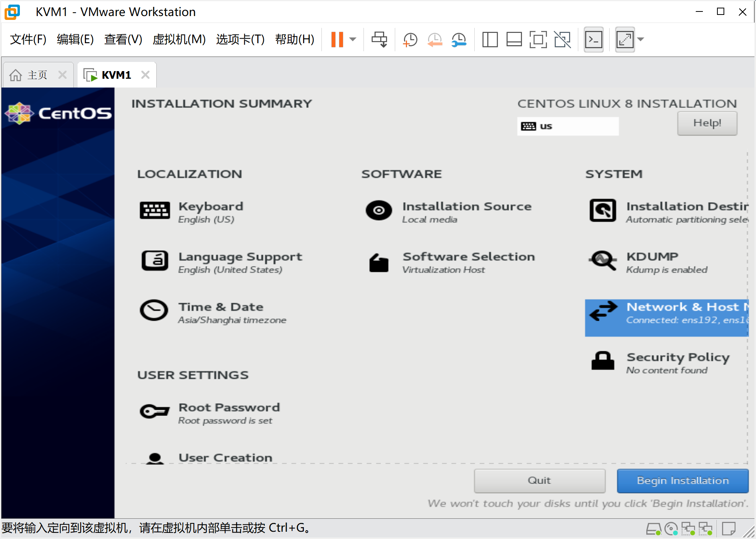This screenshot has height=539, width=756.
Task: Click the CentOS logo in sidebar
Action: (x=58, y=114)
